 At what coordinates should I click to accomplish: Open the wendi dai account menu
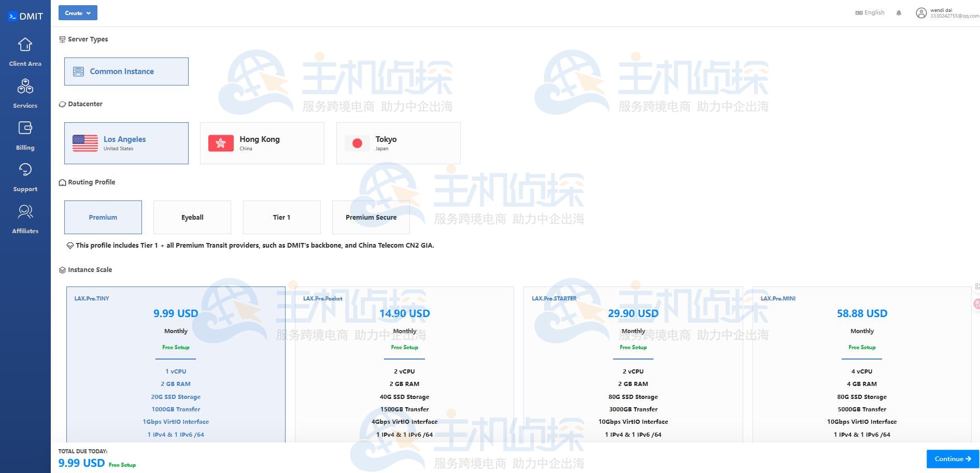[954, 13]
